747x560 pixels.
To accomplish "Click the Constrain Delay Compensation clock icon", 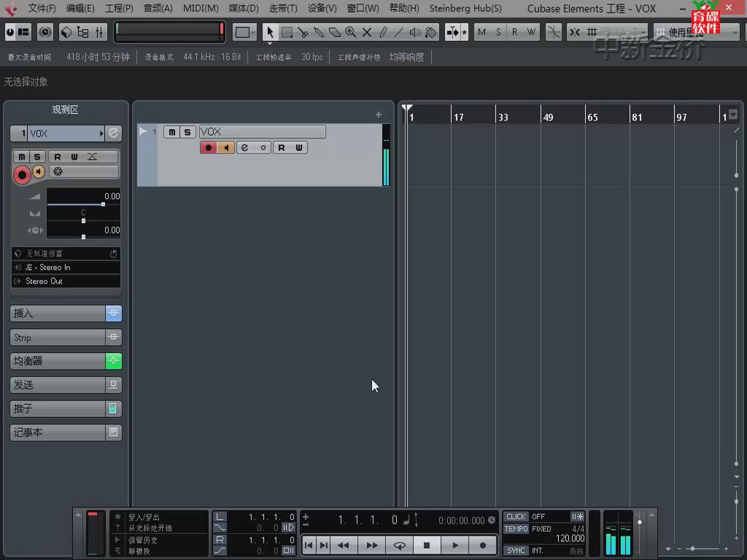I will tap(45, 32).
